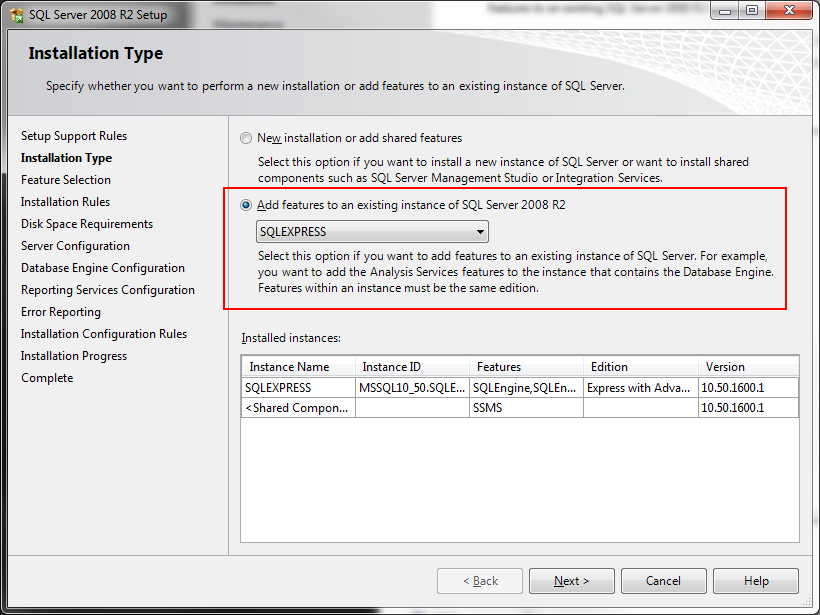
Task: Click the Installation Type step in the sidebar
Action: (66, 158)
